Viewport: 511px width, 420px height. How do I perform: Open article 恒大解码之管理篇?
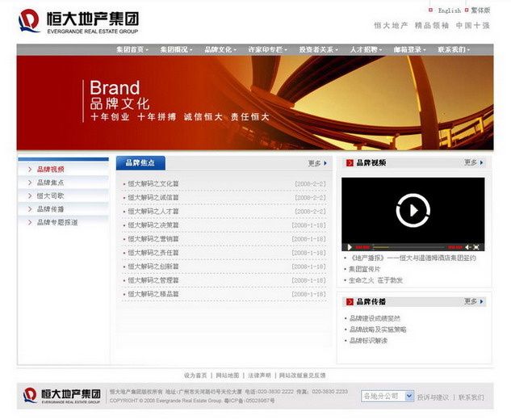(x=153, y=280)
